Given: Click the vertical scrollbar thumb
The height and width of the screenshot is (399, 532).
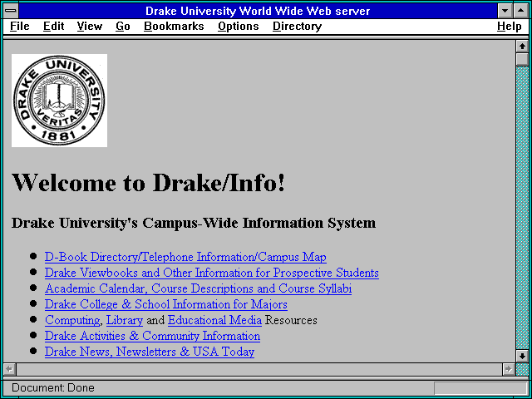Looking at the screenshot, I should (522, 59).
